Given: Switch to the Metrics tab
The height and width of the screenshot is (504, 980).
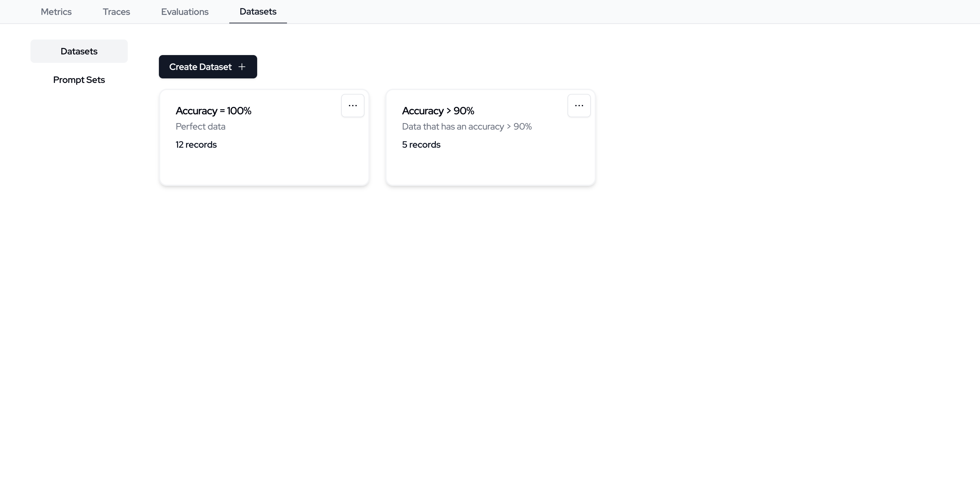Looking at the screenshot, I should pyautogui.click(x=56, y=12).
